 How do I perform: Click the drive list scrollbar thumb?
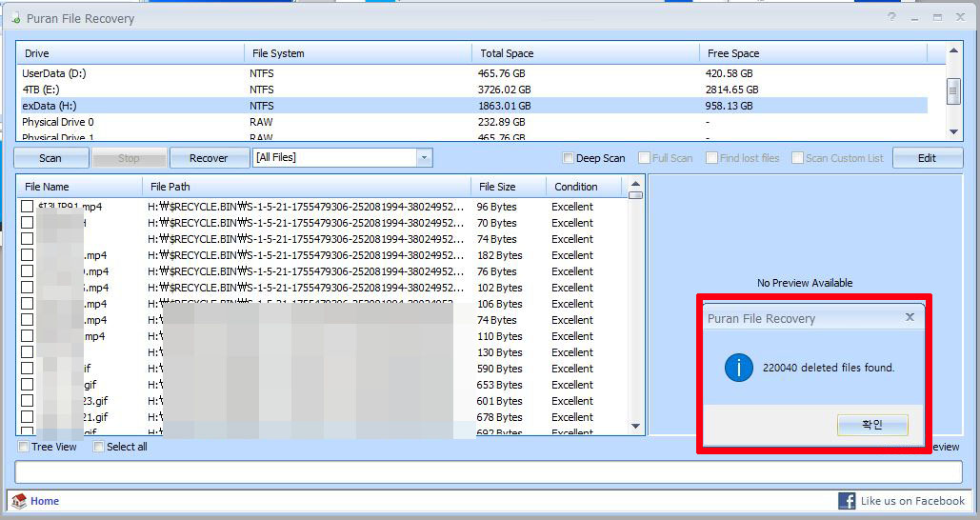(x=953, y=91)
